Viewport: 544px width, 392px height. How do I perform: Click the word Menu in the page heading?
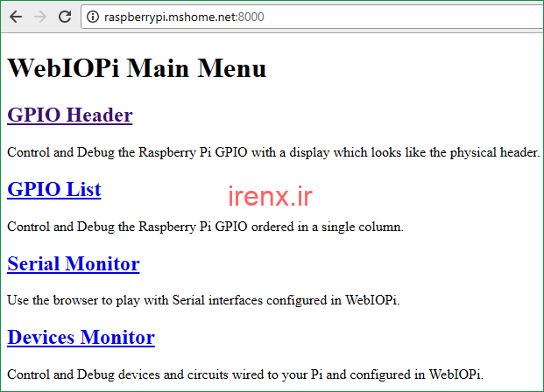coord(232,68)
